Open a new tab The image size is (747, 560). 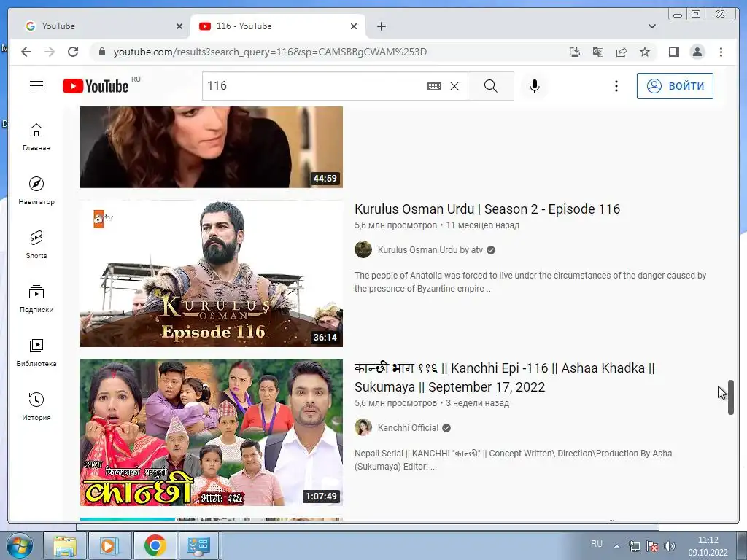click(x=381, y=26)
